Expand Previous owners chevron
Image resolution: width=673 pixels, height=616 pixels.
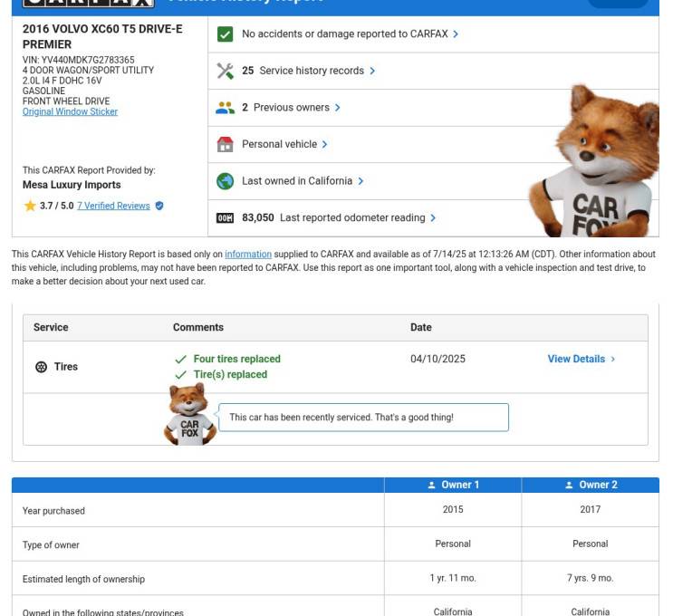click(x=337, y=107)
